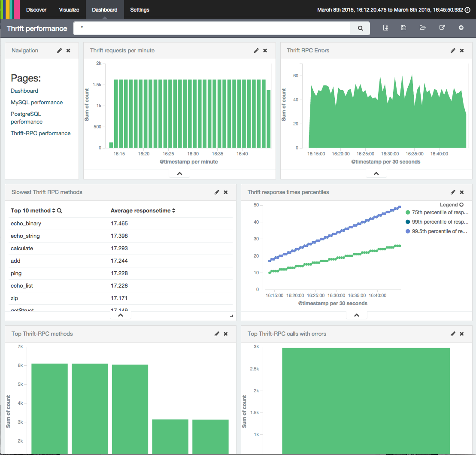This screenshot has width=476, height=455.
Task: Edit the Slowest Thrift RPC methods panel
Action: [x=217, y=192]
